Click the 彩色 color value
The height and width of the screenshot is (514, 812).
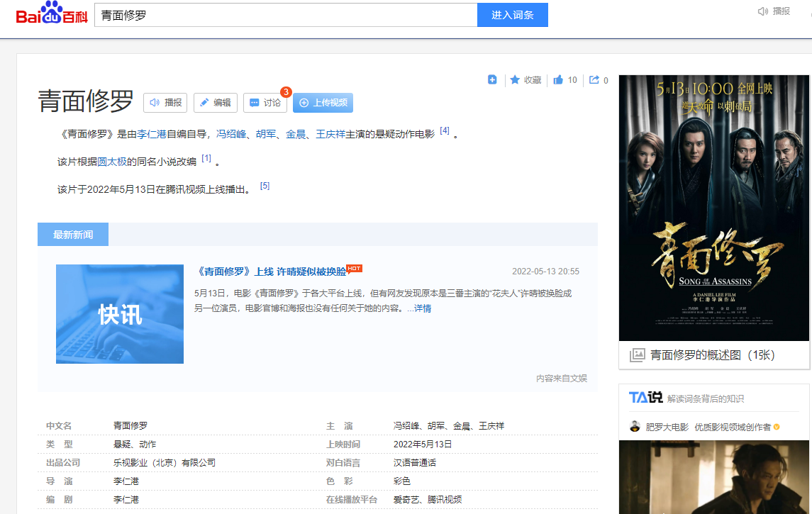(x=402, y=481)
